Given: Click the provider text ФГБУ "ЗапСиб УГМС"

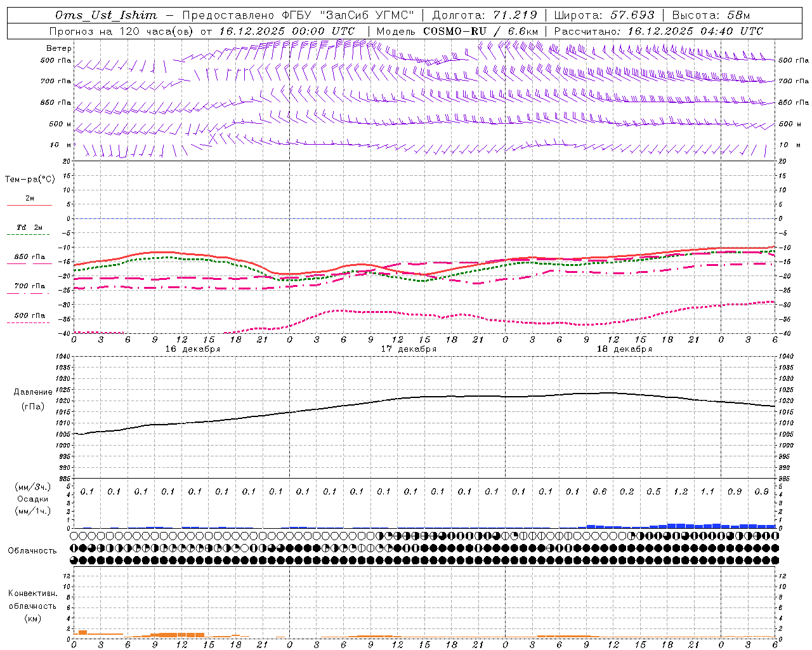Looking at the screenshot, I should click(348, 15).
